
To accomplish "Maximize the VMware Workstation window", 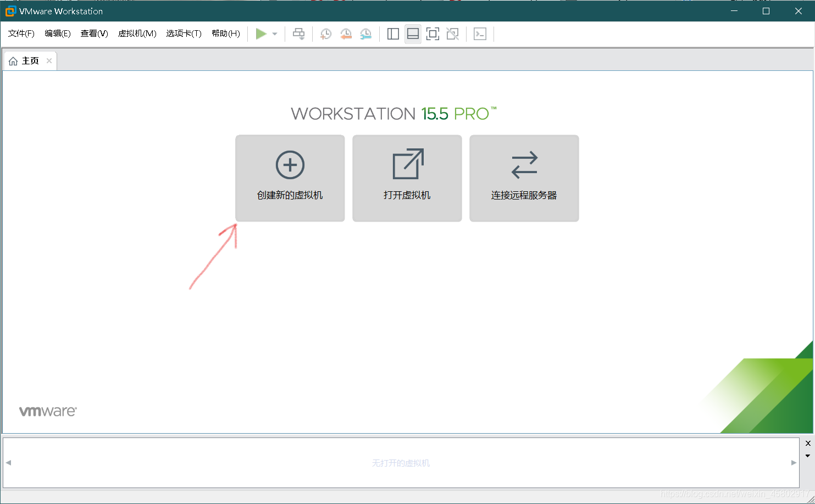I will click(x=766, y=11).
